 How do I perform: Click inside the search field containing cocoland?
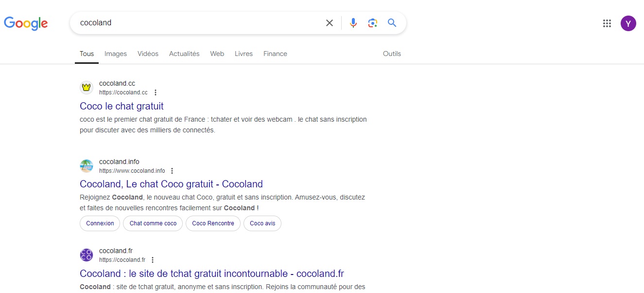point(199,23)
